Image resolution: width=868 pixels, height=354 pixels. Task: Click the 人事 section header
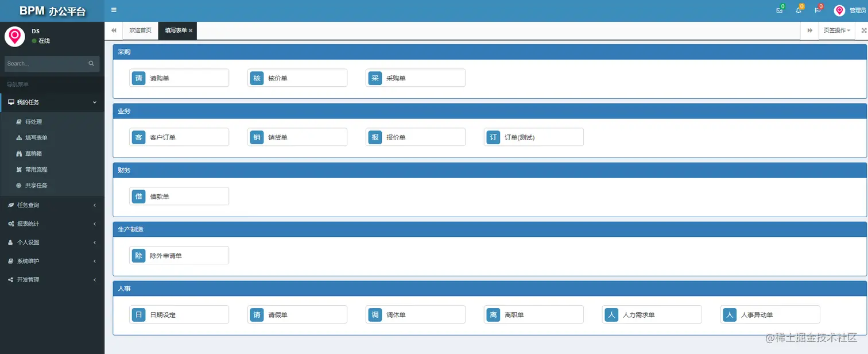point(490,288)
